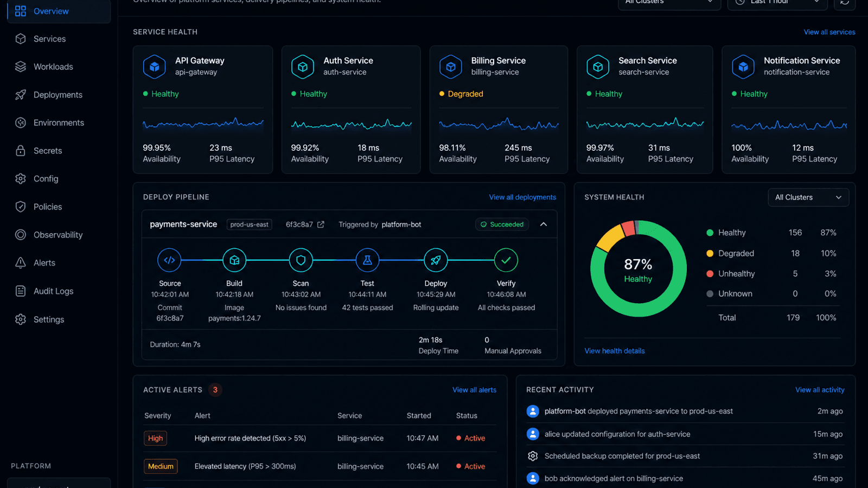Click the Build stage box icon
This screenshot has height=488, width=868.
[234, 260]
